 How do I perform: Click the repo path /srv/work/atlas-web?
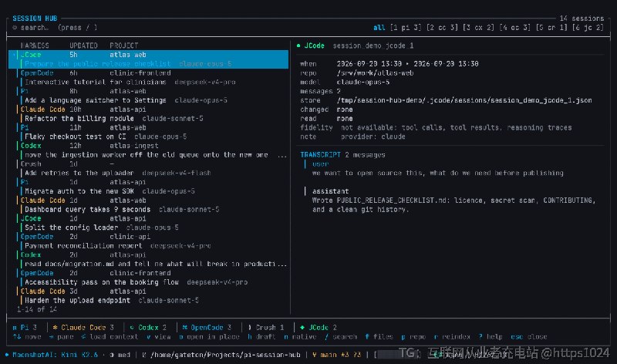375,72
